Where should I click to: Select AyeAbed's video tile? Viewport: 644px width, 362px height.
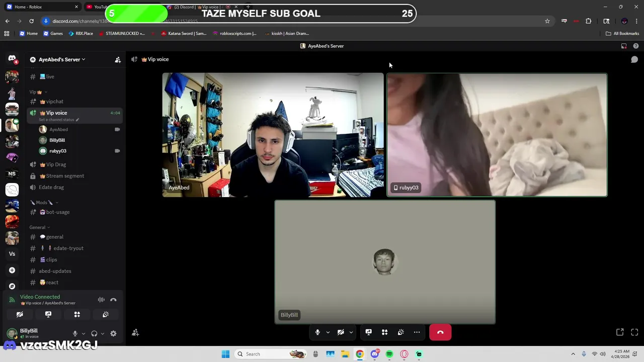[x=273, y=135]
